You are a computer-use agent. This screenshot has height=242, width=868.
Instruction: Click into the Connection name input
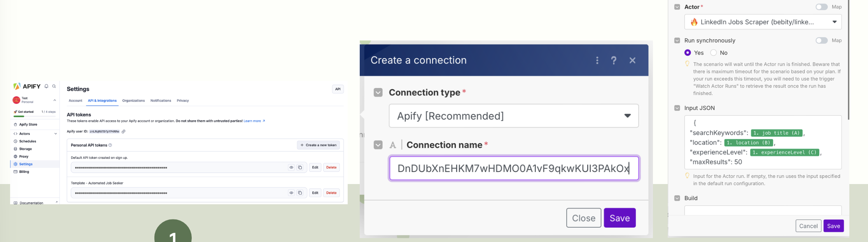click(x=514, y=168)
